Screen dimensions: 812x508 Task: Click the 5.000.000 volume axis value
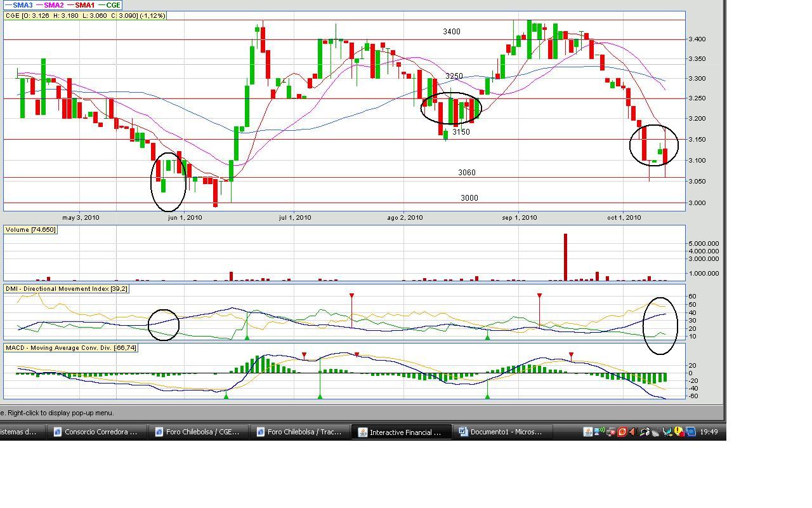[x=704, y=243]
